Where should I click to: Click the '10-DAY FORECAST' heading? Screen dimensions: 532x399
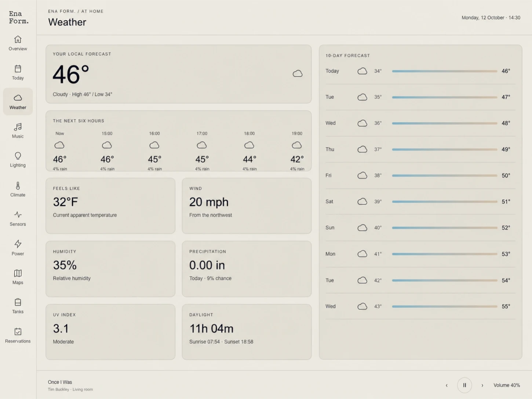(x=347, y=56)
